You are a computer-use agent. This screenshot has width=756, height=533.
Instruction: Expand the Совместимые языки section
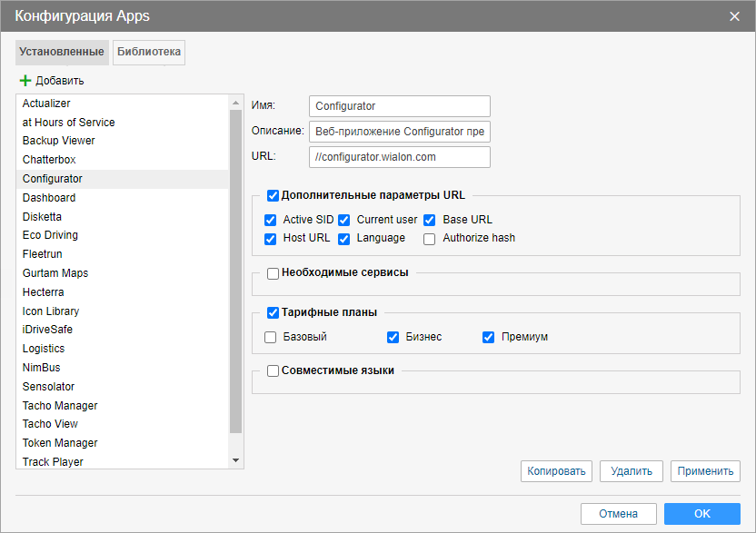pos(274,371)
